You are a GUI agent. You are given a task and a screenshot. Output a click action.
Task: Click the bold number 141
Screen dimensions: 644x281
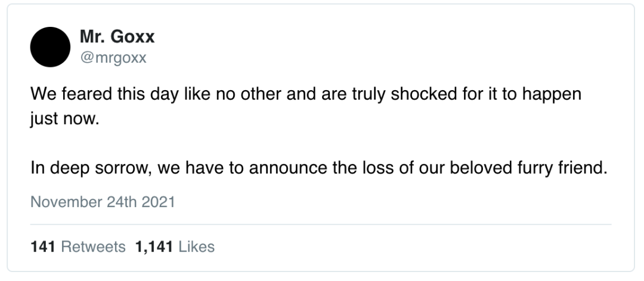pos(42,246)
